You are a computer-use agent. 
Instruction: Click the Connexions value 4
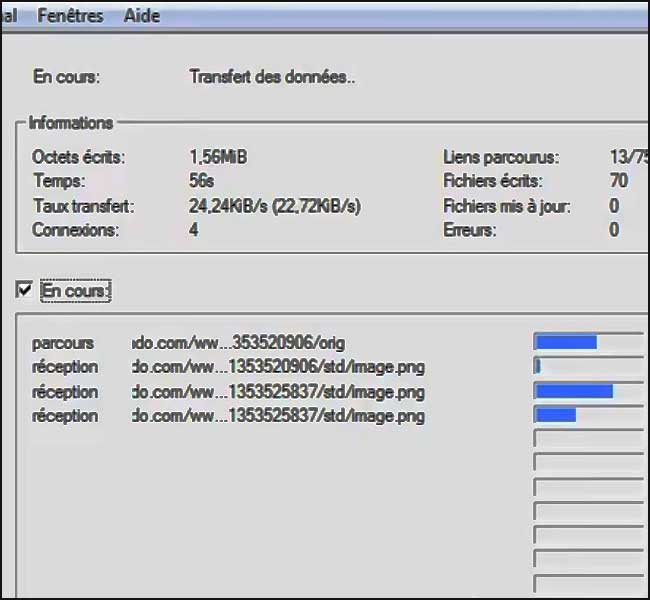194,230
